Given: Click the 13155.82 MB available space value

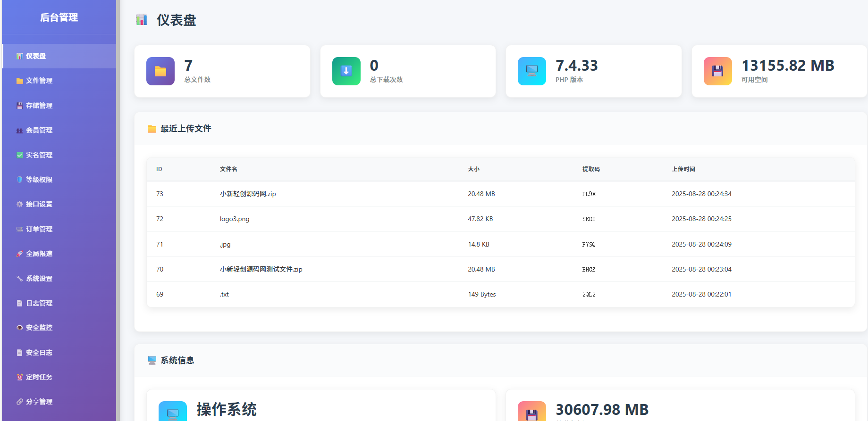Looking at the screenshot, I should [x=788, y=66].
